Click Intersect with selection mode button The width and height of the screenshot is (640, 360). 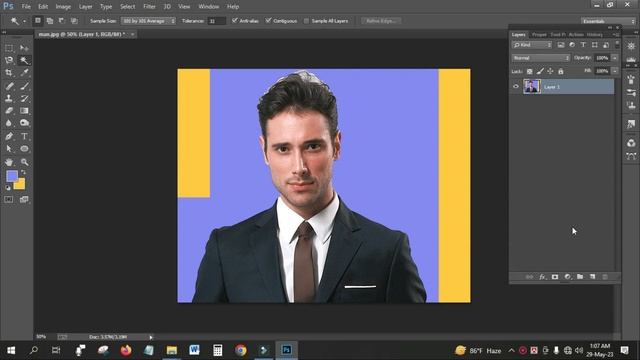74,20
